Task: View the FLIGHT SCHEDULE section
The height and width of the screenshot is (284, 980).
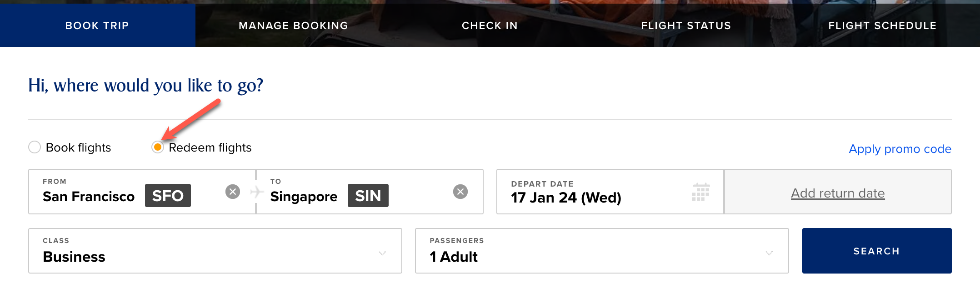Action: pyautogui.click(x=882, y=25)
